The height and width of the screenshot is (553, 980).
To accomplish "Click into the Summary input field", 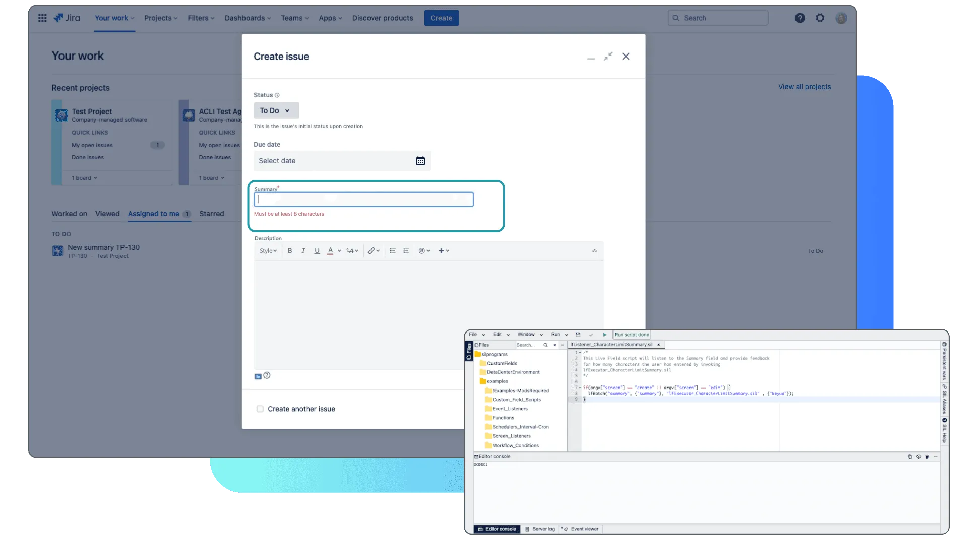I will (x=363, y=200).
